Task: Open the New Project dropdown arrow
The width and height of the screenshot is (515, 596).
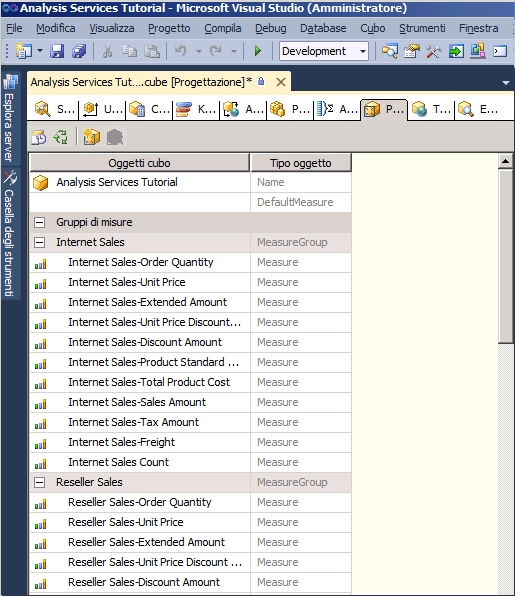Action: (x=40, y=51)
